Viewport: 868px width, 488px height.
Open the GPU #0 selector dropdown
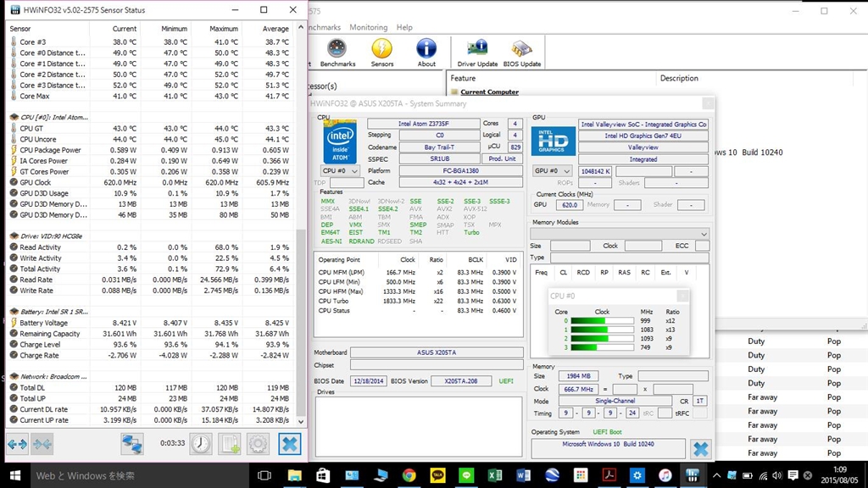click(x=552, y=171)
